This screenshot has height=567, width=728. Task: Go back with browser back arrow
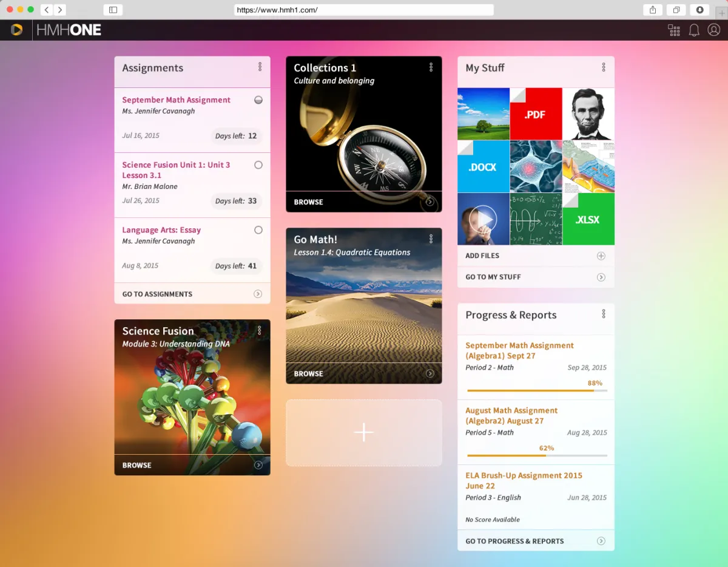tap(47, 10)
